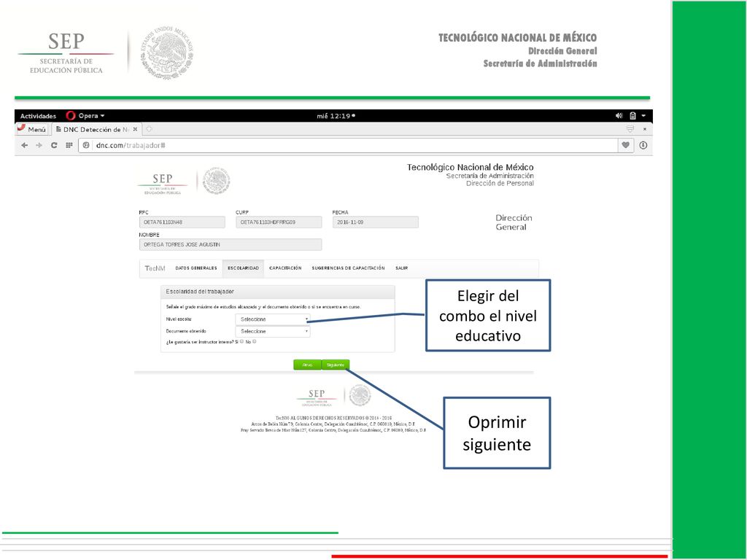Open the Opera application menu
The height and width of the screenshot is (560, 747).
(86, 116)
